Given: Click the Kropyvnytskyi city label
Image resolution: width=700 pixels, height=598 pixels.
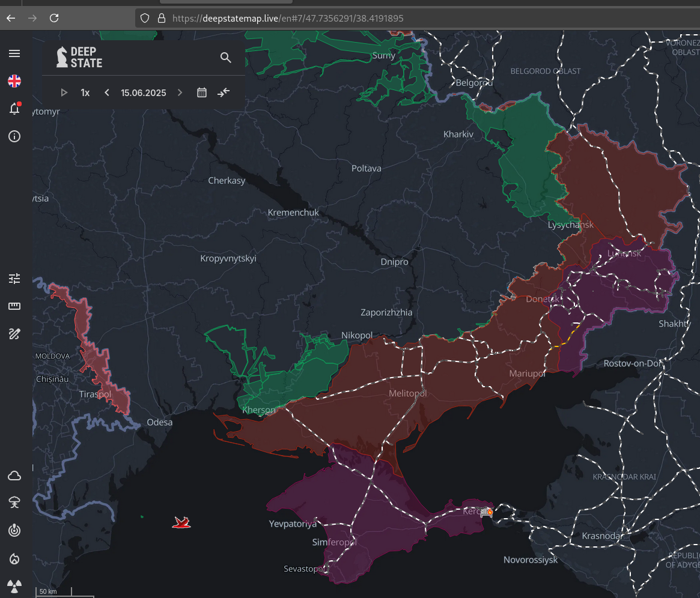Looking at the screenshot, I should pyautogui.click(x=228, y=259).
